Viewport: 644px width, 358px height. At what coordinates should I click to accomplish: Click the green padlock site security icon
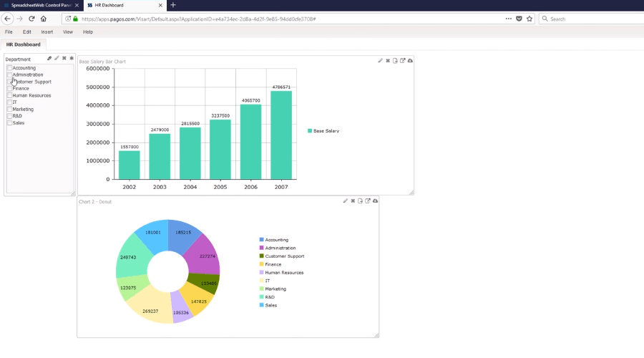[x=75, y=19]
